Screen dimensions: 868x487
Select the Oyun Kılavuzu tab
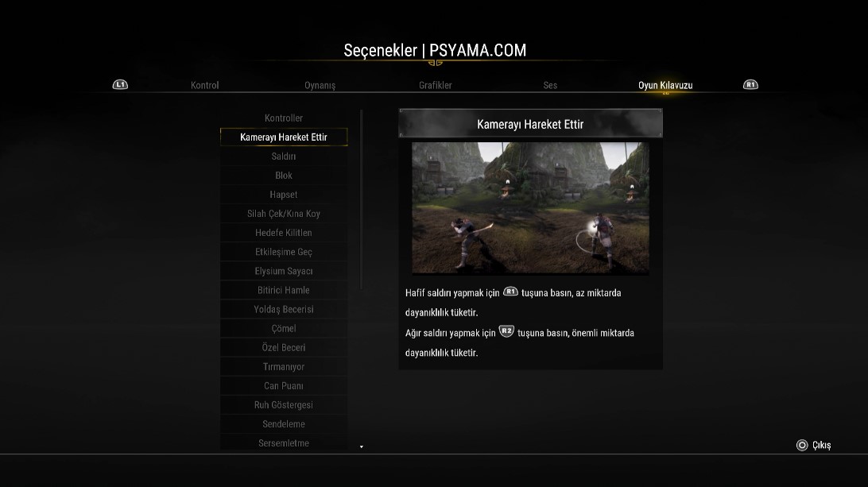[x=665, y=85]
